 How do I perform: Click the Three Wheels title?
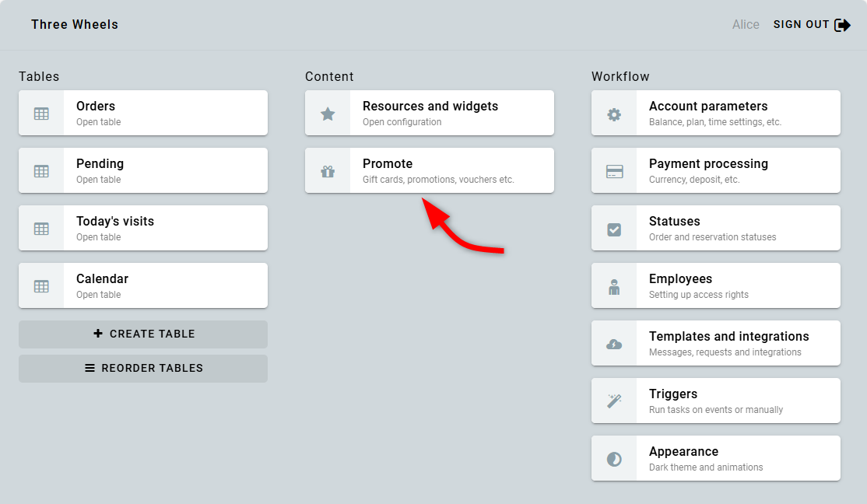[75, 25]
